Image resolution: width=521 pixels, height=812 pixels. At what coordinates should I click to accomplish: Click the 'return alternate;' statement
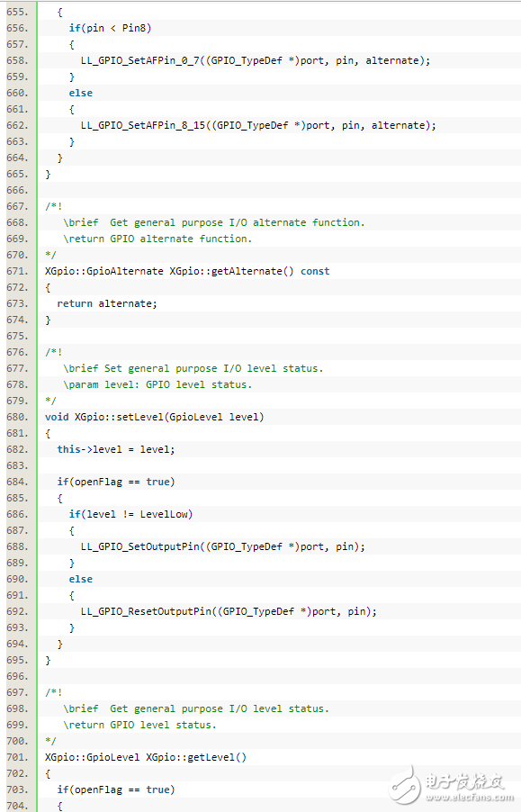(107, 303)
